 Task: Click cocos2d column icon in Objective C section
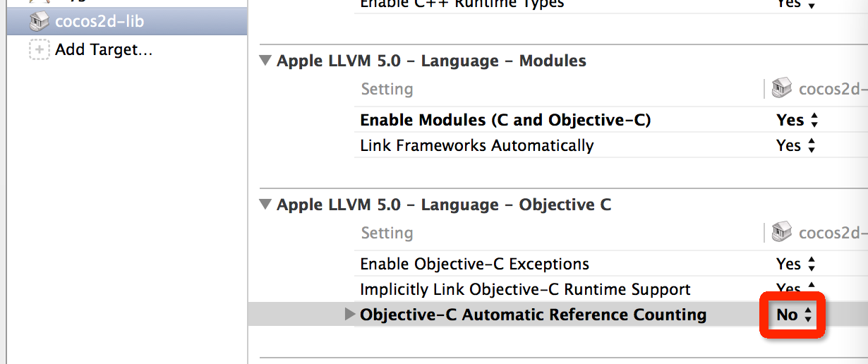pos(781,233)
